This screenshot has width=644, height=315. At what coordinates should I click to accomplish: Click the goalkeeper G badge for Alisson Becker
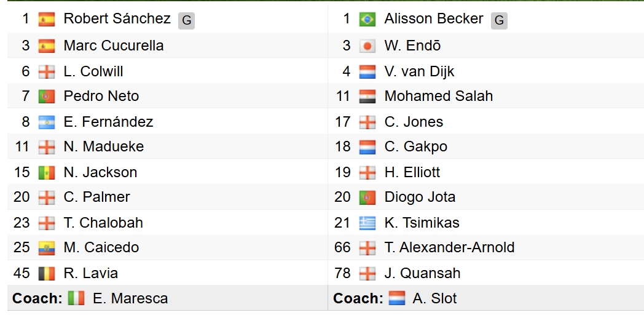[499, 20]
